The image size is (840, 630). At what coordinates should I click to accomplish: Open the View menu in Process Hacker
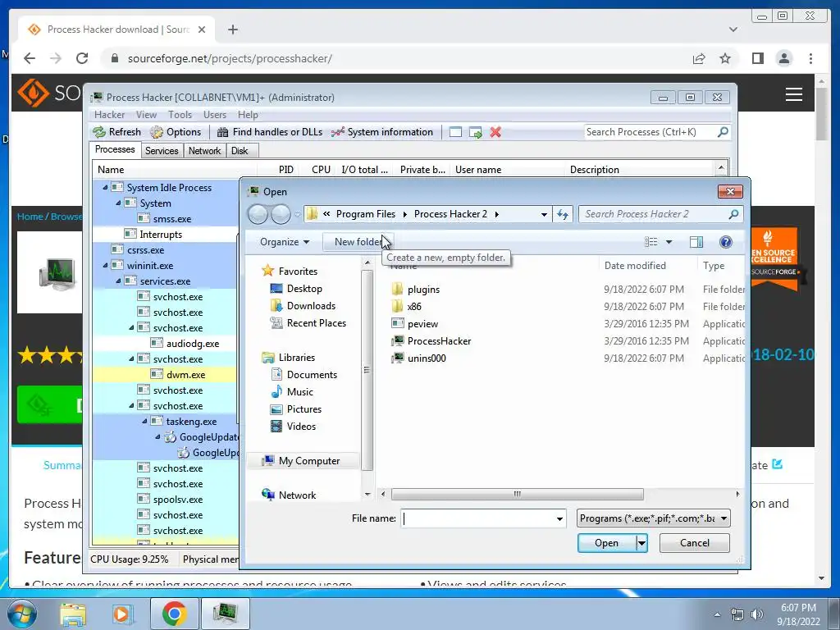[146, 115]
